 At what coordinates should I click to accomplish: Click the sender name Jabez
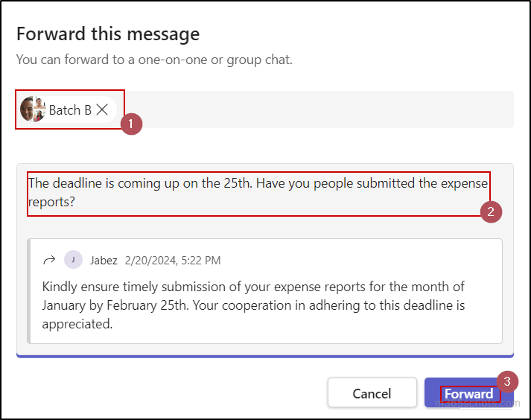pos(104,261)
